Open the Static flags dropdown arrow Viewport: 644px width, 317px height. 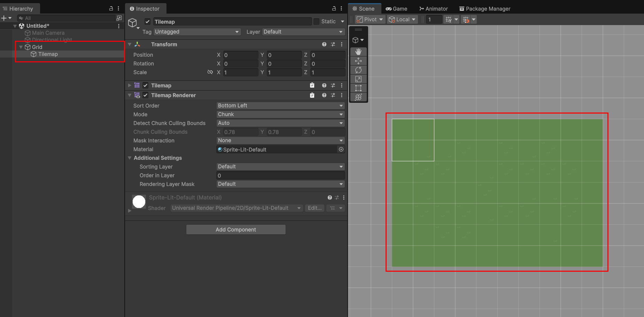[342, 22]
